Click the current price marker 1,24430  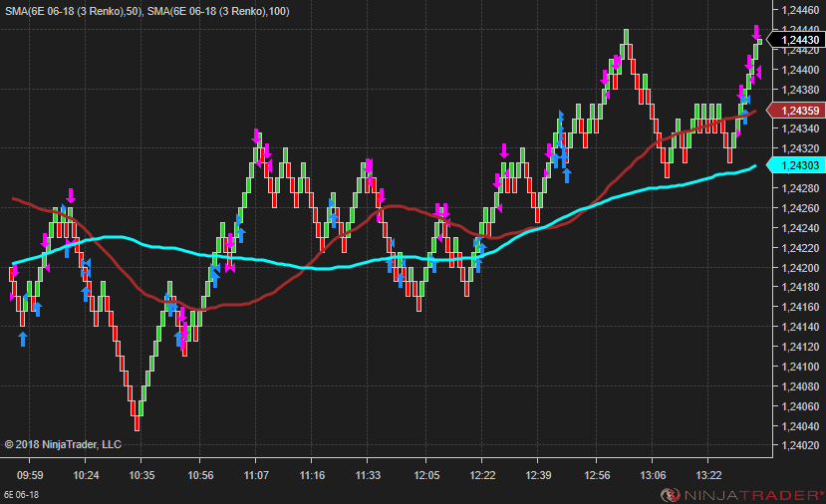799,40
